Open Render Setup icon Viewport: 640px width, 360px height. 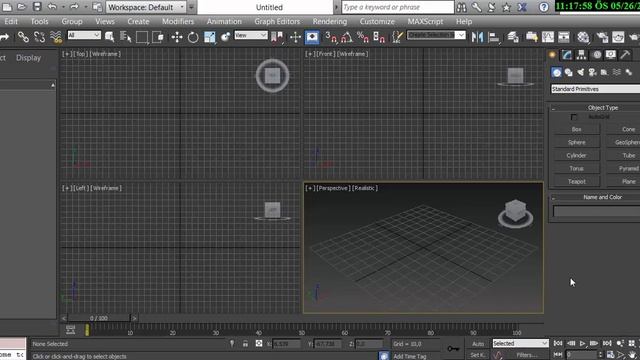click(602, 37)
